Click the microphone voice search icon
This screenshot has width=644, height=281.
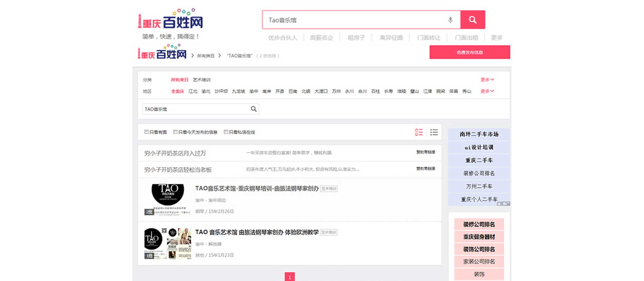click(x=450, y=20)
